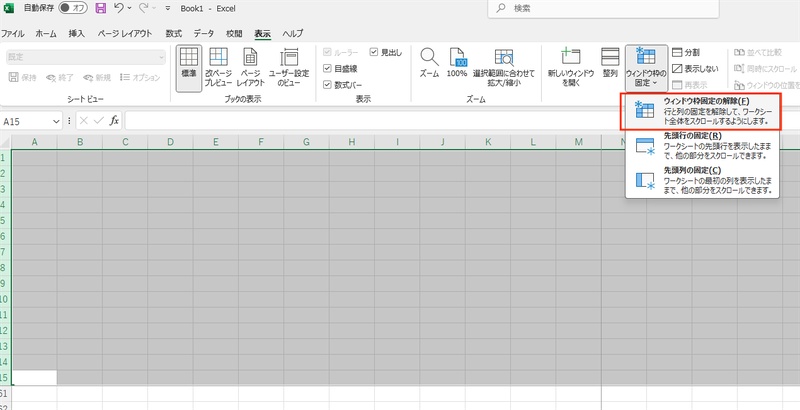Switch to the 数式 tab

click(x=173, y=34)
